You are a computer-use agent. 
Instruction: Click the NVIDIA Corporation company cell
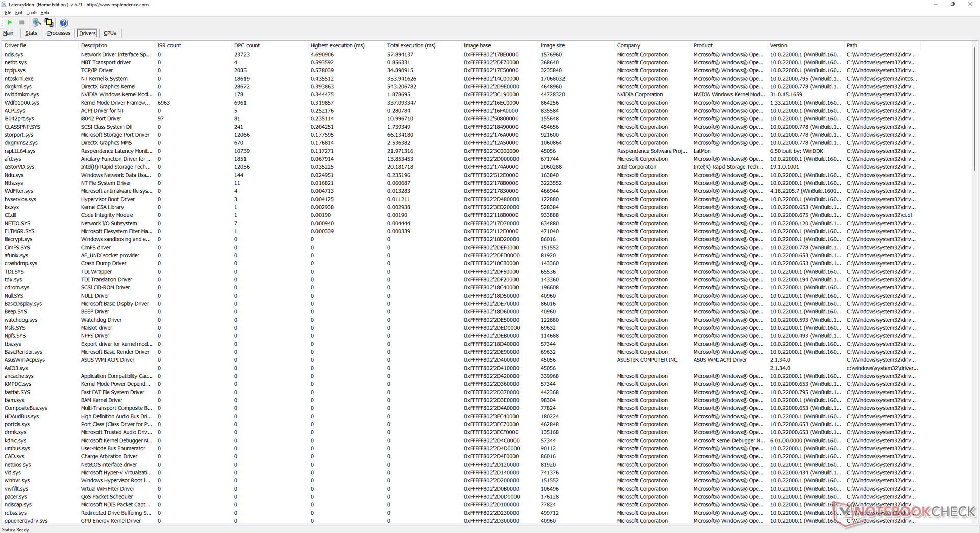640,94
